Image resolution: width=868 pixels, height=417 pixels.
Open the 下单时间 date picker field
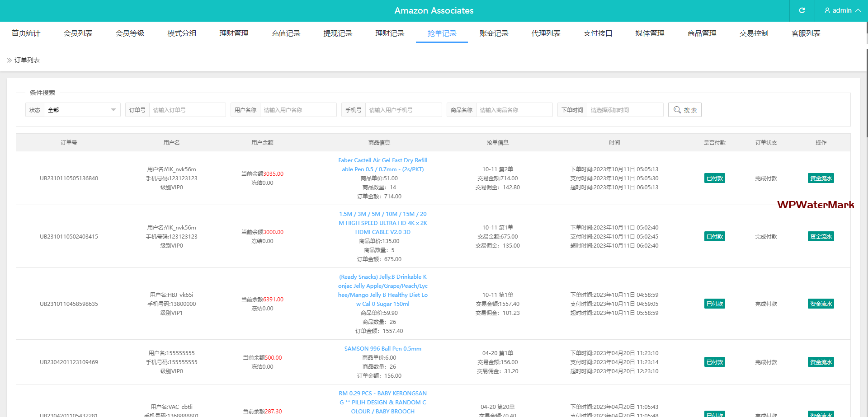tap(624, 110)
